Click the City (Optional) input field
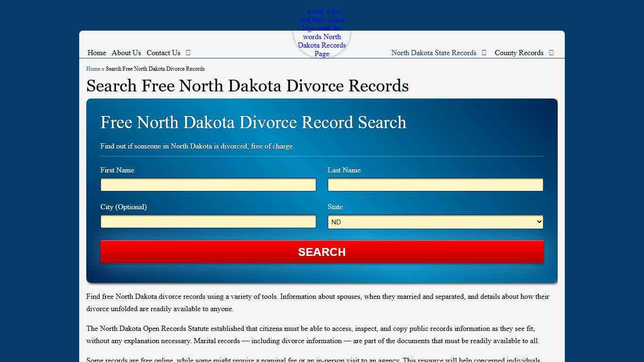644x362 pixels. [208, 222]
